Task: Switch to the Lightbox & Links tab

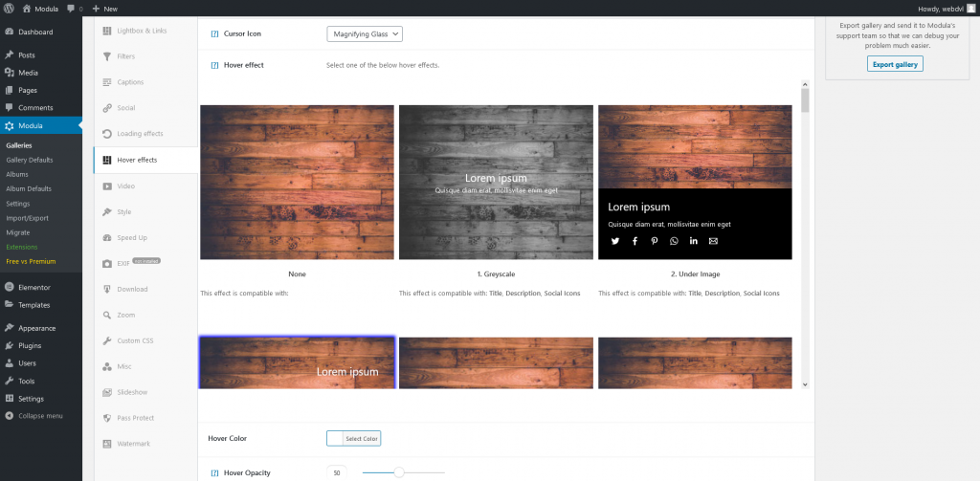Action: (142, 31)
